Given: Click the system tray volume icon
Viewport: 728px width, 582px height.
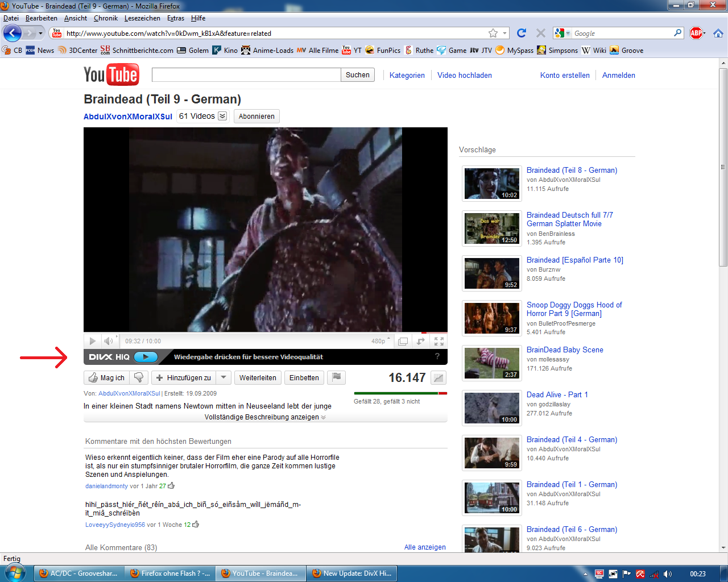Looking at the screenshot, I should (668, 574).
